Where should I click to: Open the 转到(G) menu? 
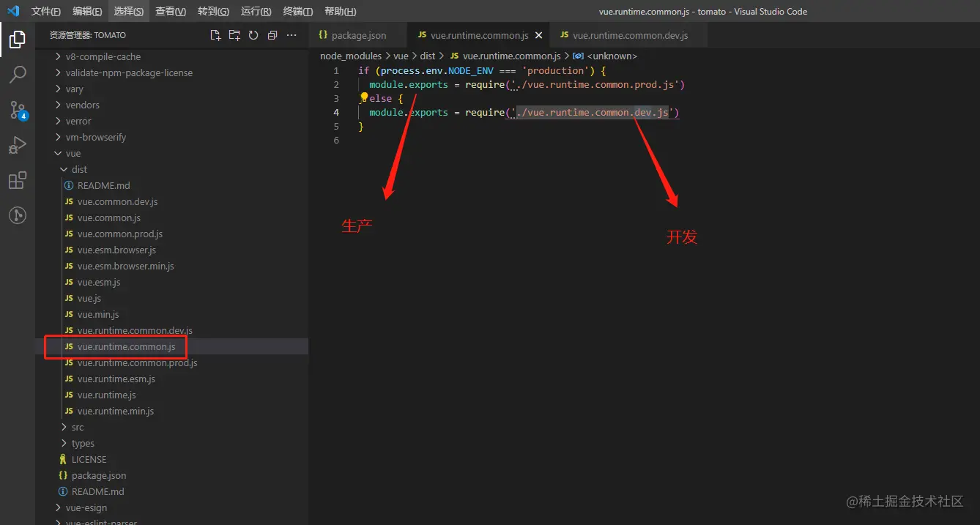pyautogui.click(x=213, y=11)
